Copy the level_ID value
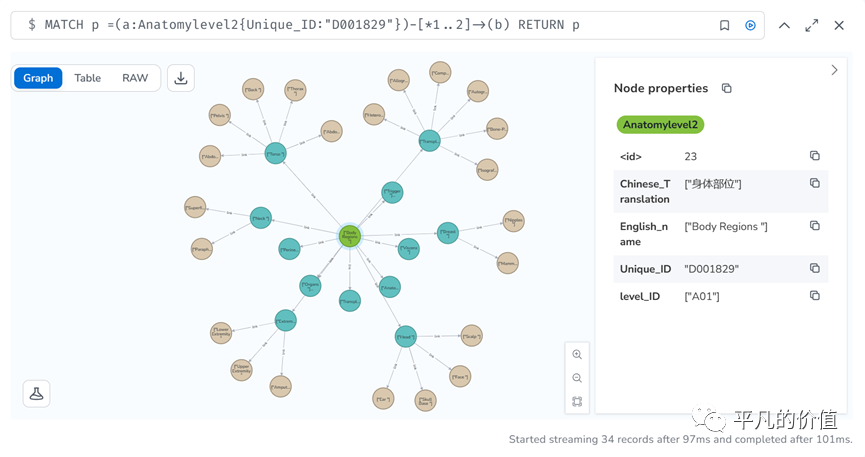Viewport: 865px width, 457px height. click(x=814, y=296)
